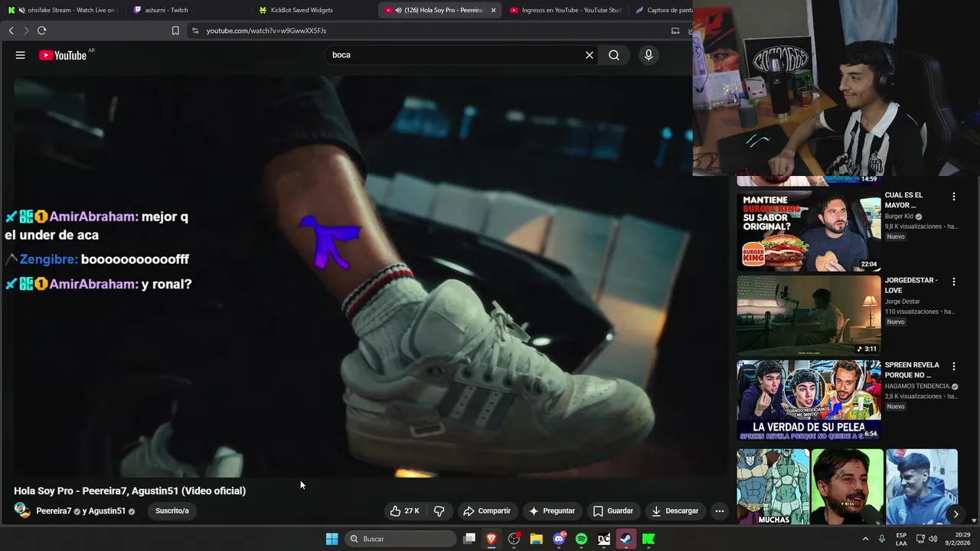Click the Preguntar button
Image resolution: width=980 pixels, height=551 pixels.
552,510
